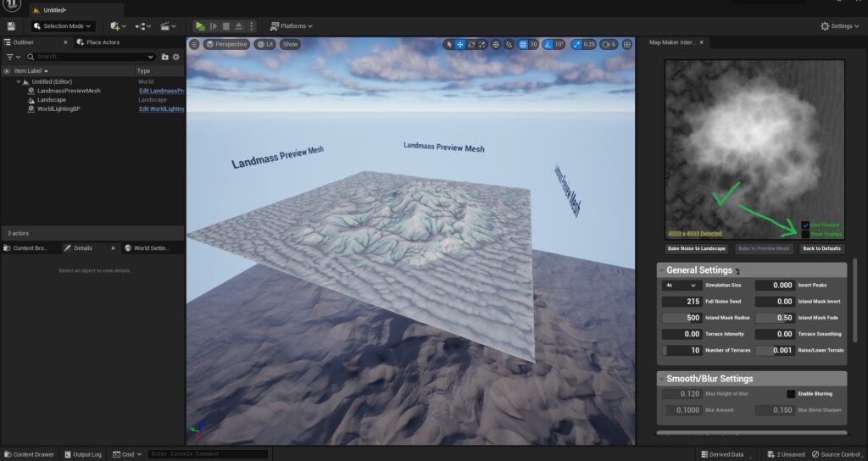Toggle the Outliner visibility eye column header
The image size is (868, 461).
(x=7, y=71)
